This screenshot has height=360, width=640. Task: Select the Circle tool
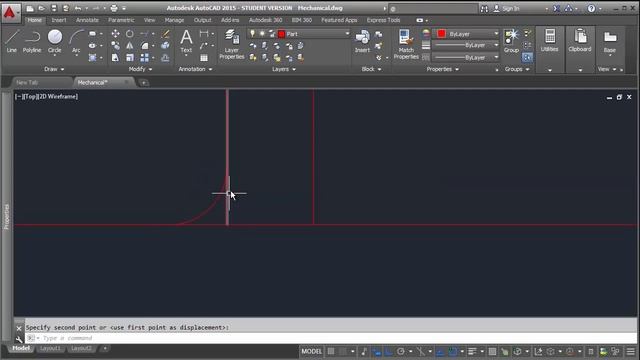[54, 41]
